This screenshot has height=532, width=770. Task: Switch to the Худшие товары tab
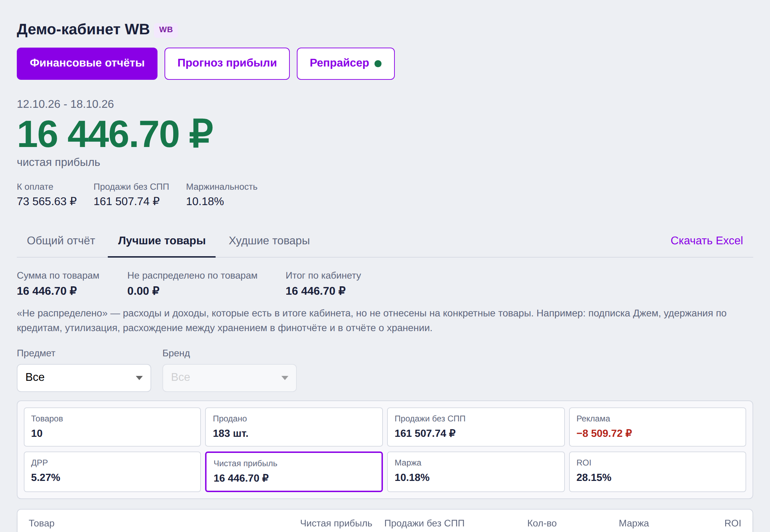[269, 241]
